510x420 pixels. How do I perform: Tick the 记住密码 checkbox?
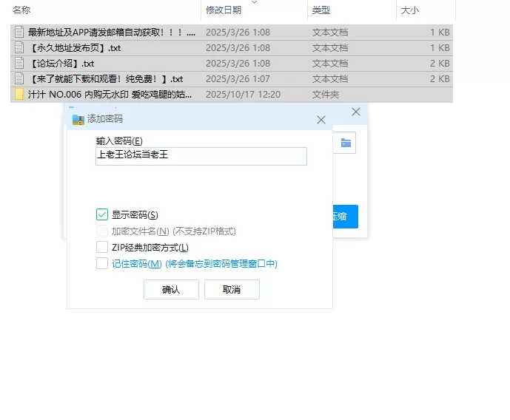coord(102,264)
